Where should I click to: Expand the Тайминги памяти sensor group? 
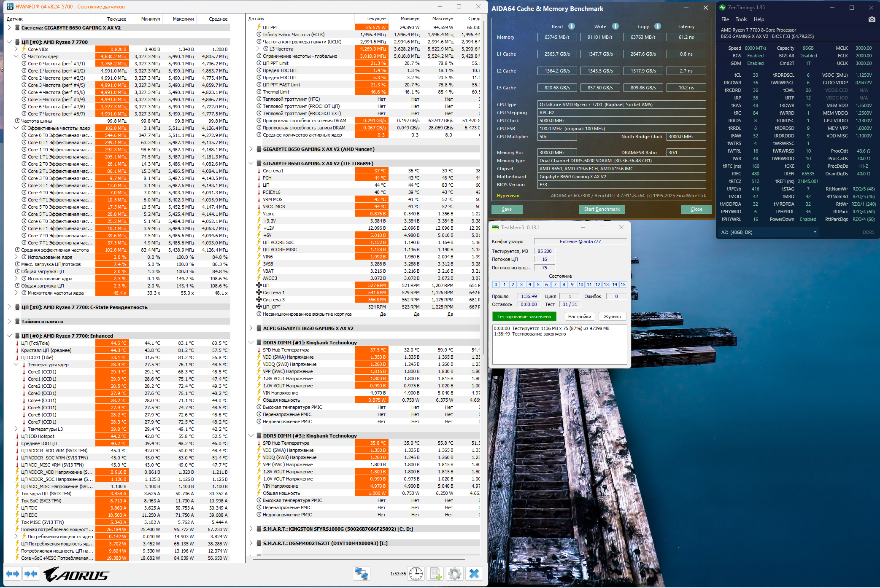click(9, 321)
